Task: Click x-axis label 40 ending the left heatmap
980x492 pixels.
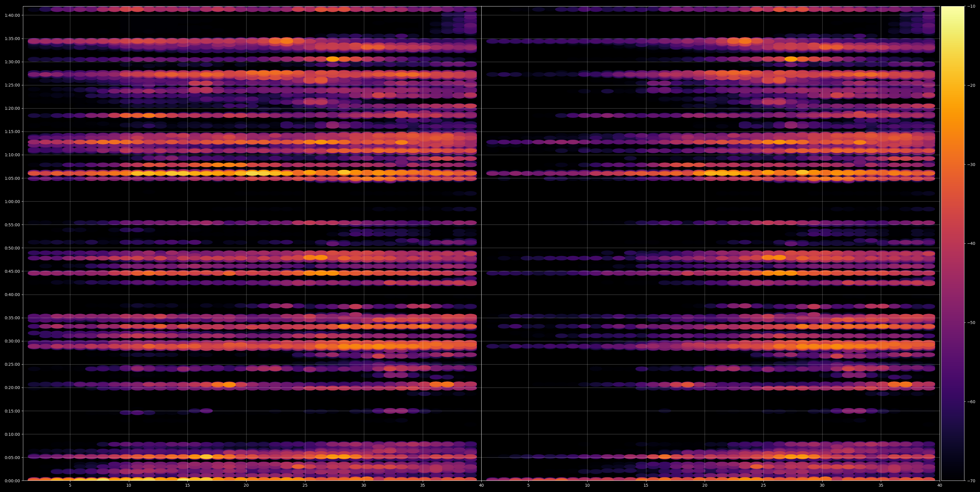Action: coord(481,486)
